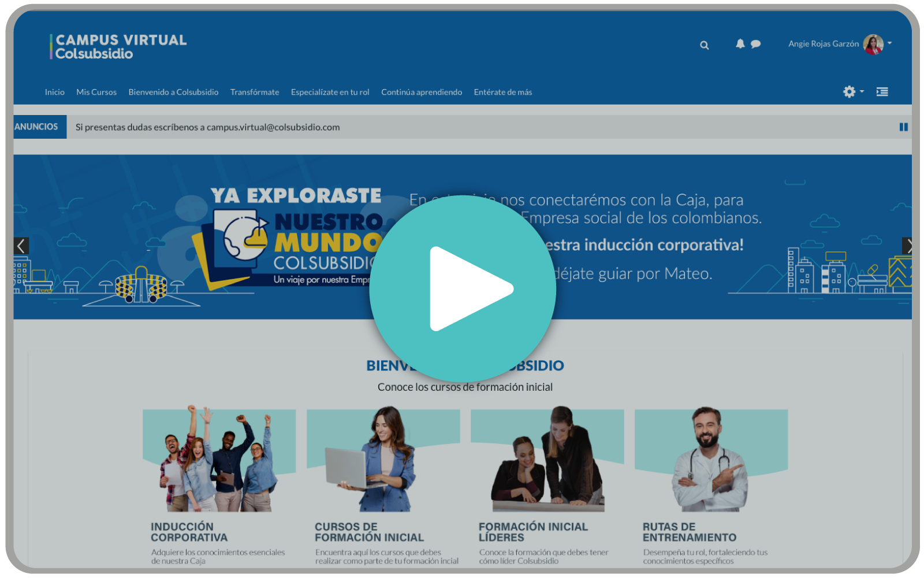This screenshot has width=924, height=578.
Task: Click the large play button overlay
Action: click(x=463, y=288)
